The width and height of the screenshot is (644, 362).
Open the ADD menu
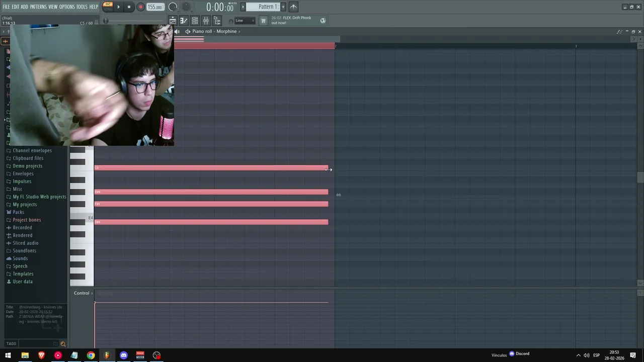tap(24, 7)
